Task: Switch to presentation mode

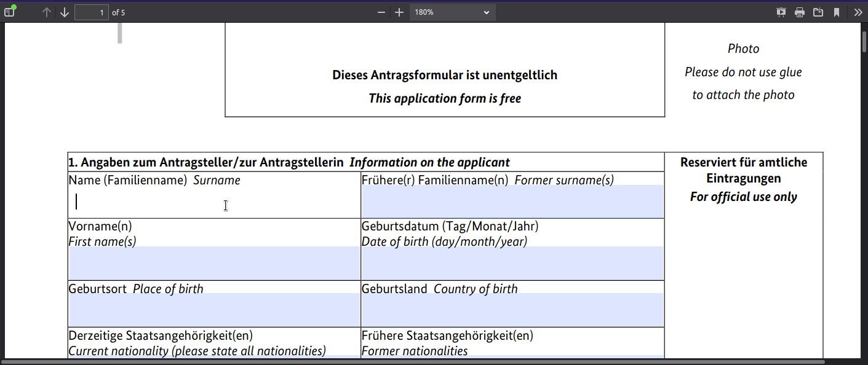Action: (781, 12)
